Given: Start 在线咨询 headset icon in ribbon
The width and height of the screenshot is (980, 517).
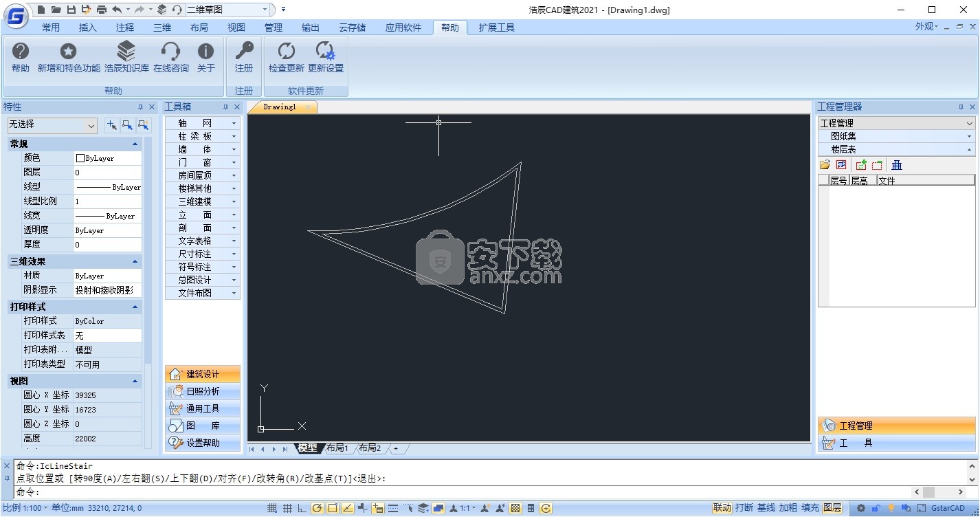Looking at the screenshot, I should point(171,58).
